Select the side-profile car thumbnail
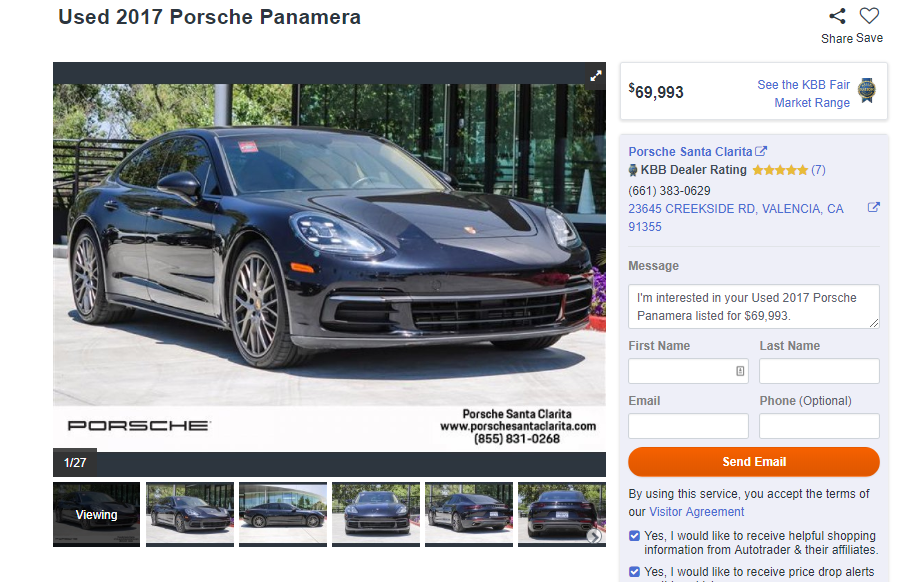899x582 pixels. 283,514
